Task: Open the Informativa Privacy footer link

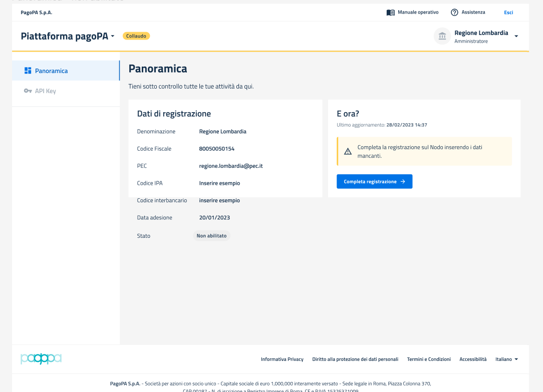Action: (282, 359)
